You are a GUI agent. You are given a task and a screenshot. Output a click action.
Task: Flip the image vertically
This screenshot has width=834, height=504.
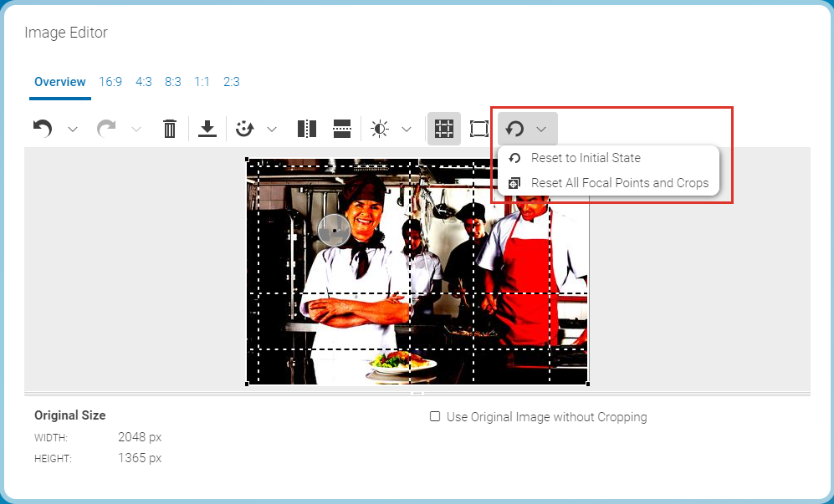342,129
